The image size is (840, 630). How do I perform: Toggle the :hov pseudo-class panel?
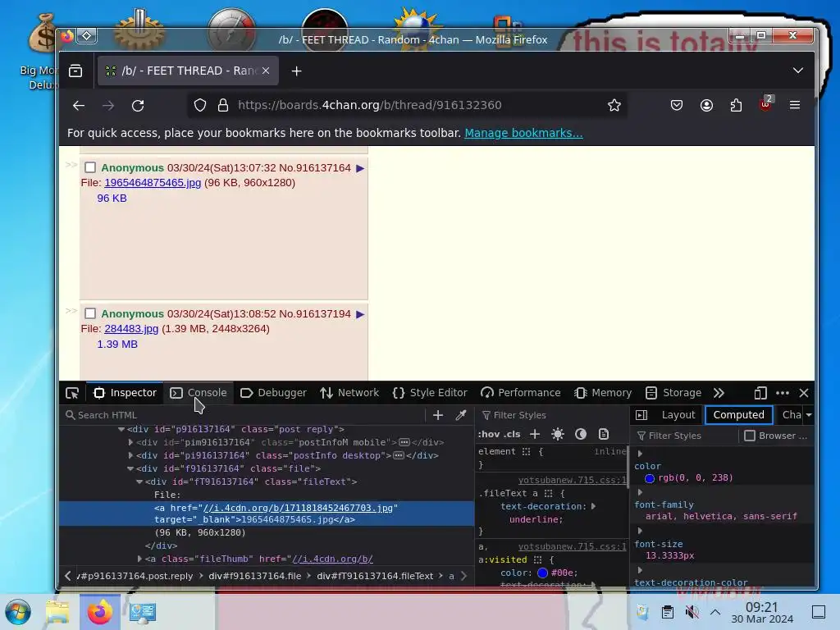click(487, 434)
